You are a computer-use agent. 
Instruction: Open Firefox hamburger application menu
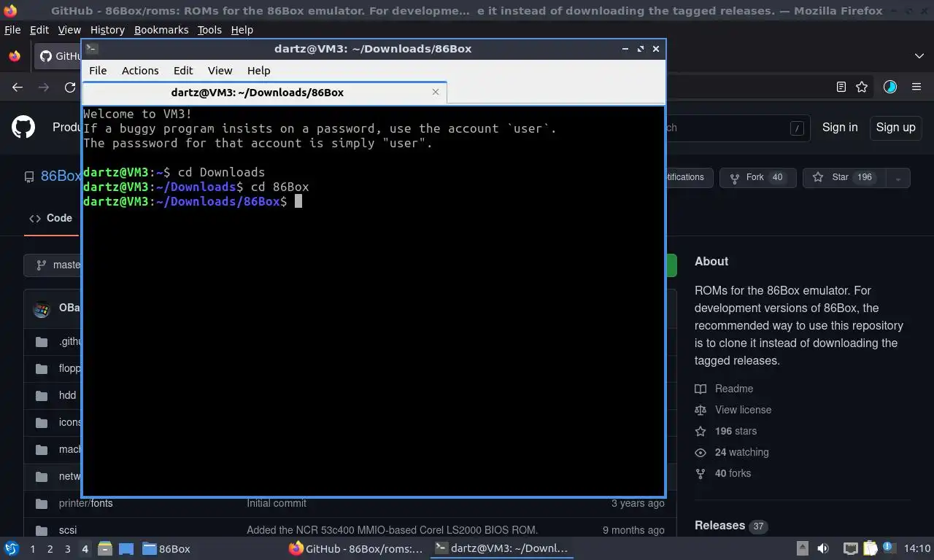pyautogui.click(x=916, y=87)
